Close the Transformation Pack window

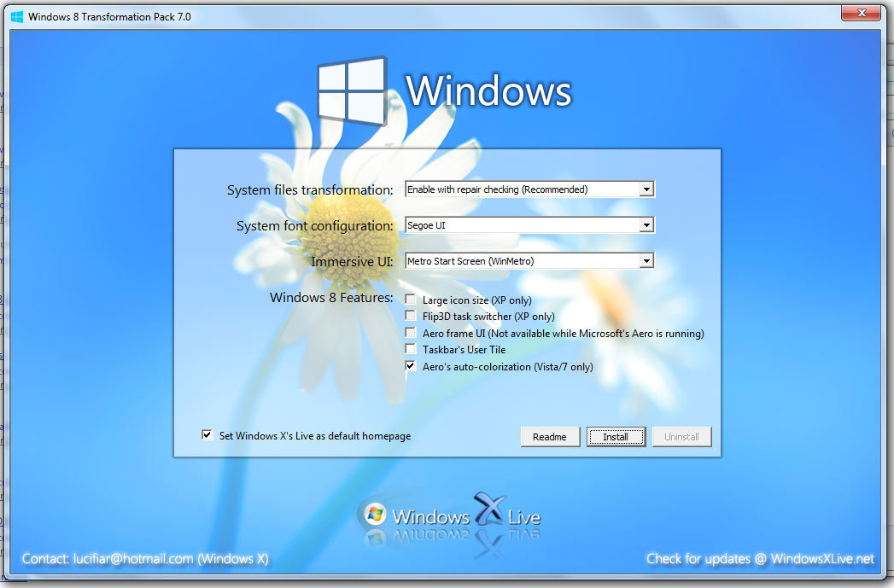coord(862,13)
